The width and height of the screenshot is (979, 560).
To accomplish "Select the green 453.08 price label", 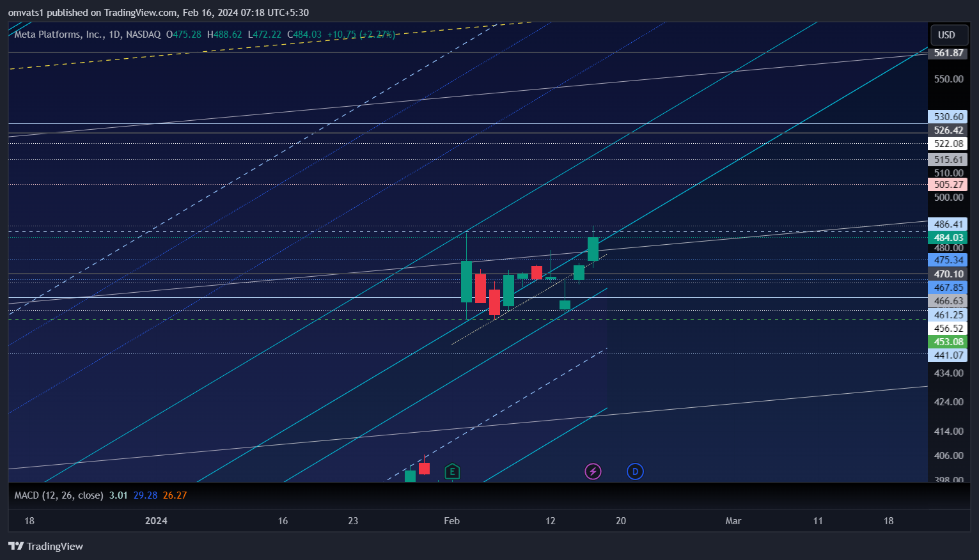I will [948, 342].
